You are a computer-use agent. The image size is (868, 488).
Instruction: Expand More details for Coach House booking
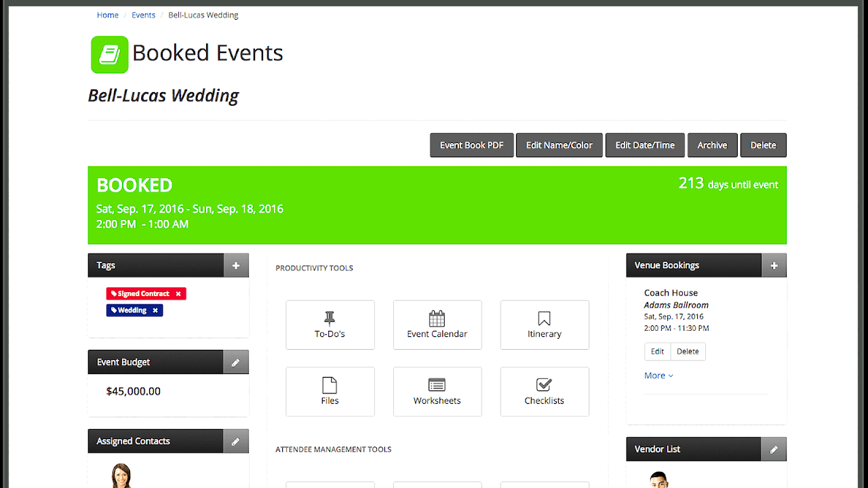coord(658,375)
